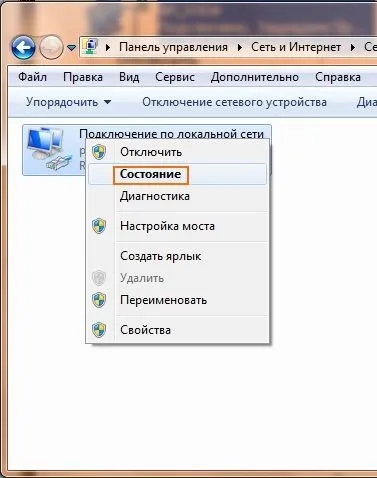
Task: Click shield icon next to Отключить
Action: pos(99,152)
